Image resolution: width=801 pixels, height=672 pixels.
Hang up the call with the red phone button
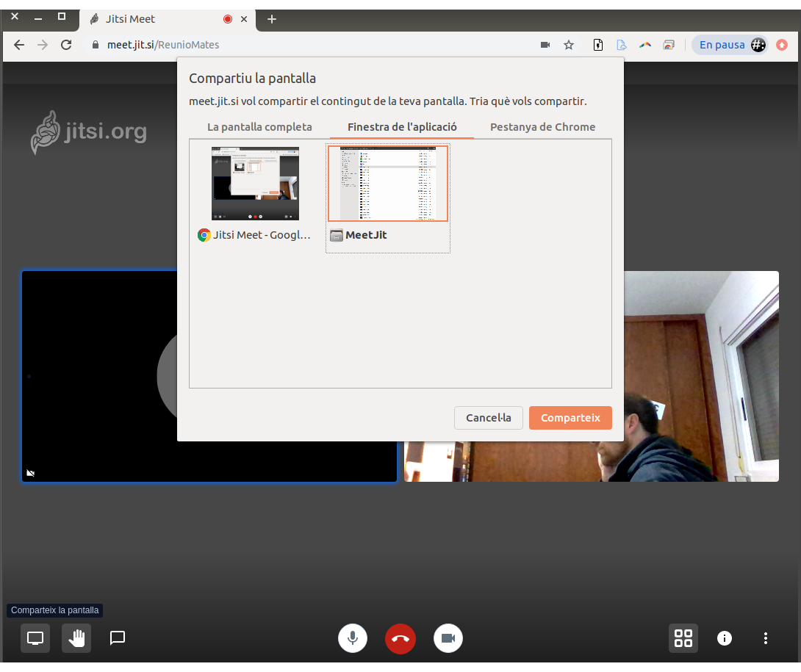click(x=400, y=638)
